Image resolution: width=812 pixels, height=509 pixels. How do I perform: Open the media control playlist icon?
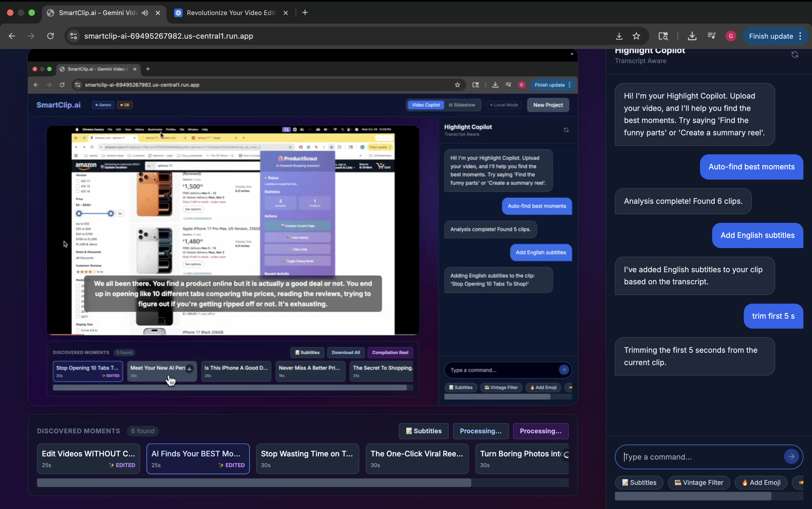(711, 36)
